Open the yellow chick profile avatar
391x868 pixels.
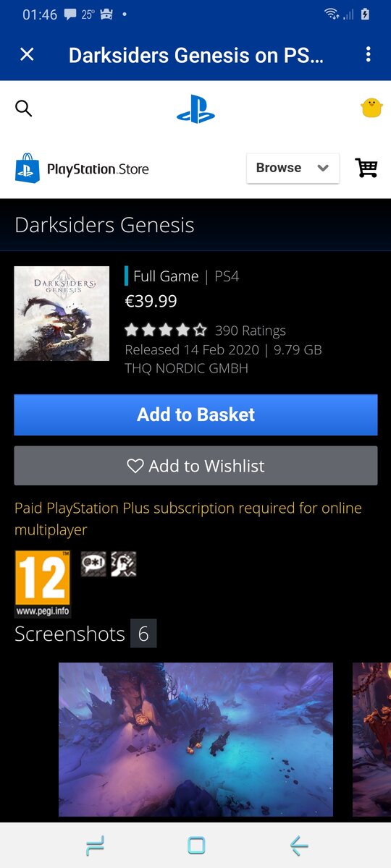[371, 109]
